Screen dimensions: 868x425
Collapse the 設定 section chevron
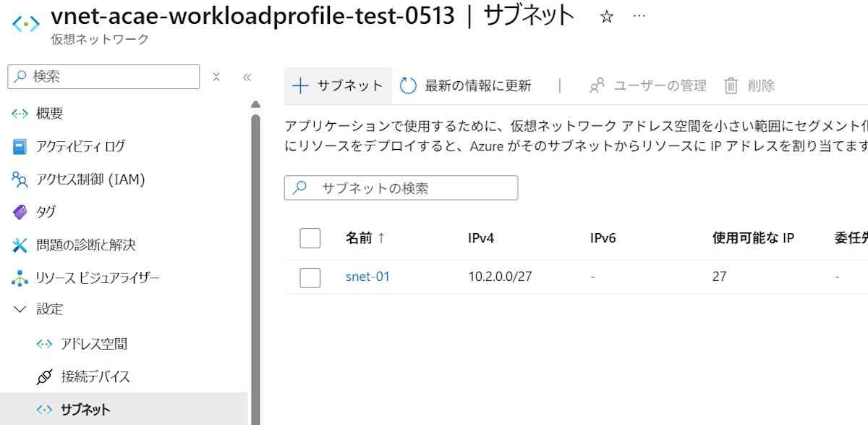click(x=20, y=309)
